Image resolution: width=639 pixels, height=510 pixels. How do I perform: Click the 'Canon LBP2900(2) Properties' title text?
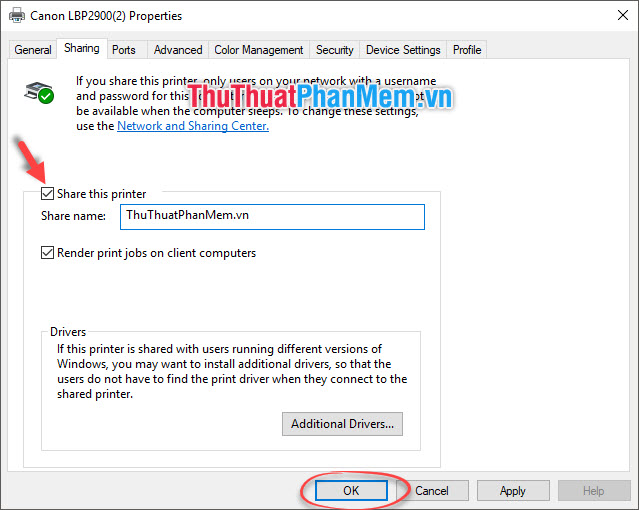(106, 16)
